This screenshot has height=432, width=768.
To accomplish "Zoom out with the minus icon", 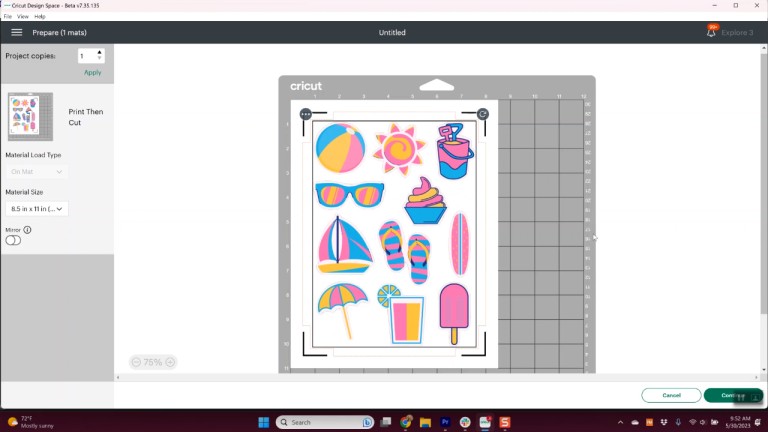I will point(136,362).
